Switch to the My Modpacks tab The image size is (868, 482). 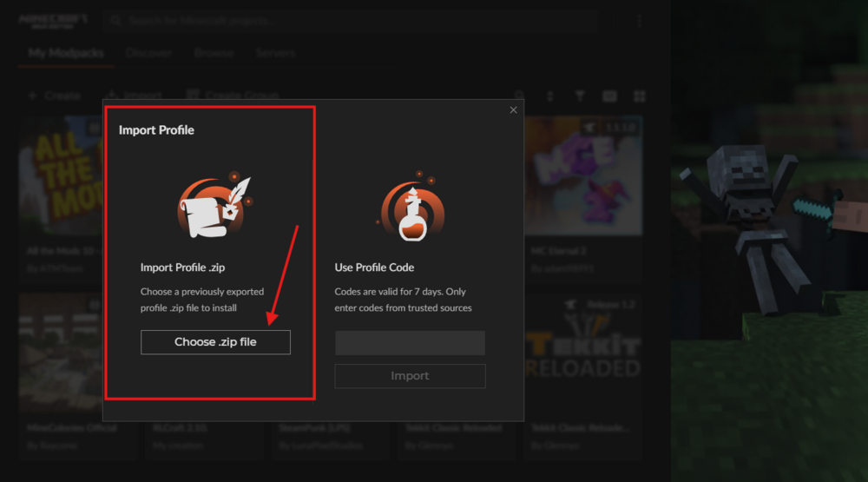tap(65, 53)
